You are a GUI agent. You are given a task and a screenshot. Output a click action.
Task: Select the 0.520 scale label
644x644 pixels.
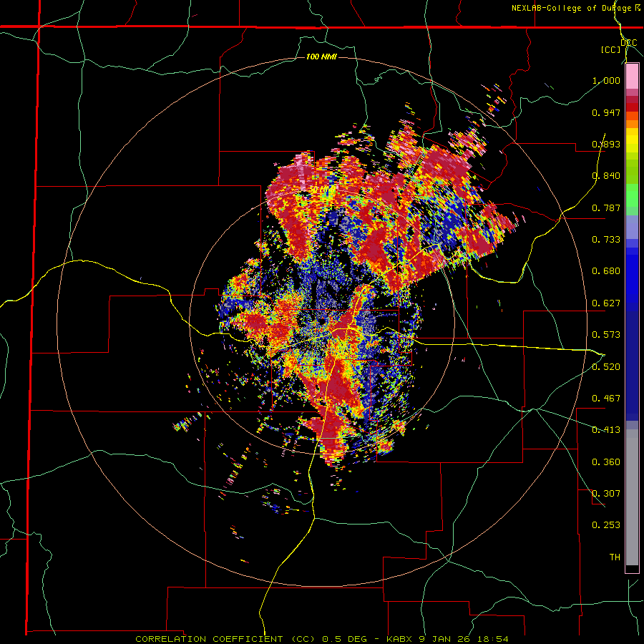(x=606, y=367)
